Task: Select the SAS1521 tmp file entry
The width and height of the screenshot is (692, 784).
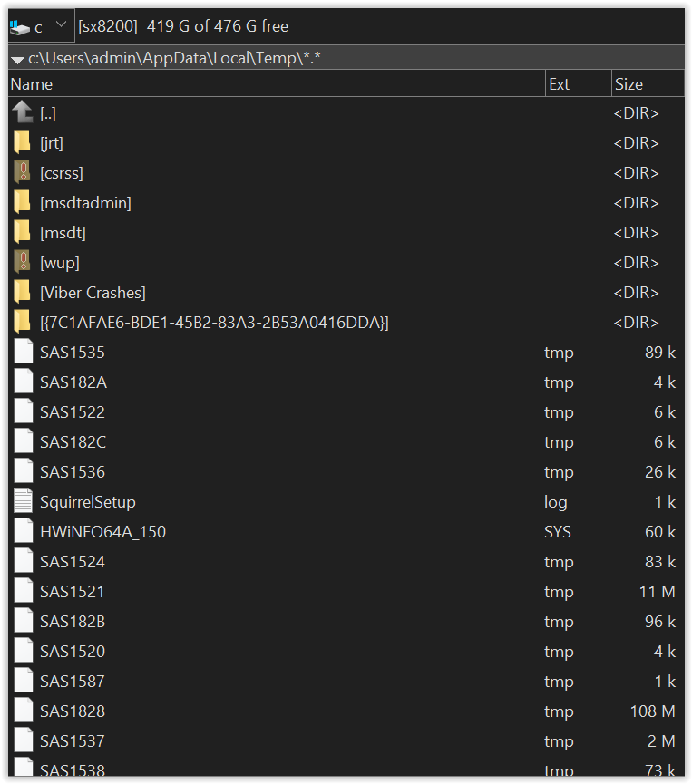Action: coord(73,592)
